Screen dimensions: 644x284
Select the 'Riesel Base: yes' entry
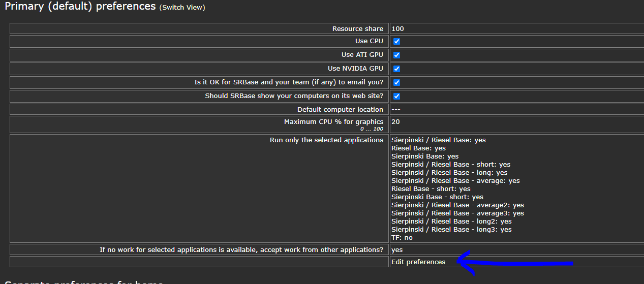418,148
